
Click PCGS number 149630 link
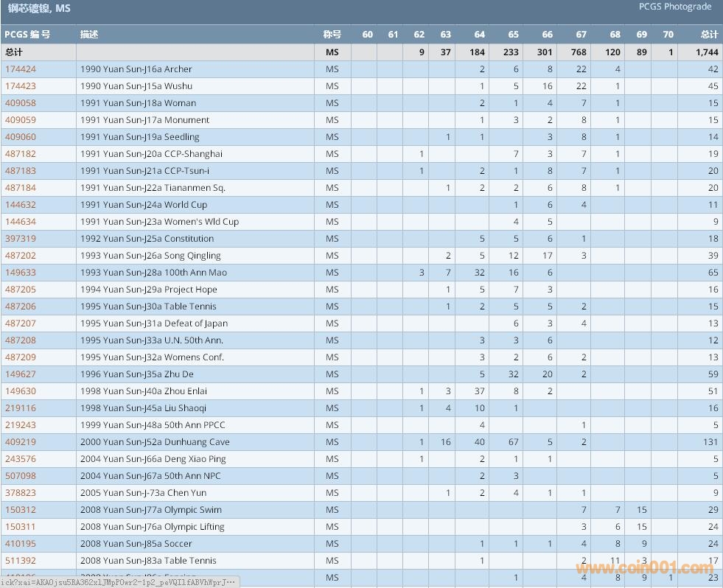point(21,391)
